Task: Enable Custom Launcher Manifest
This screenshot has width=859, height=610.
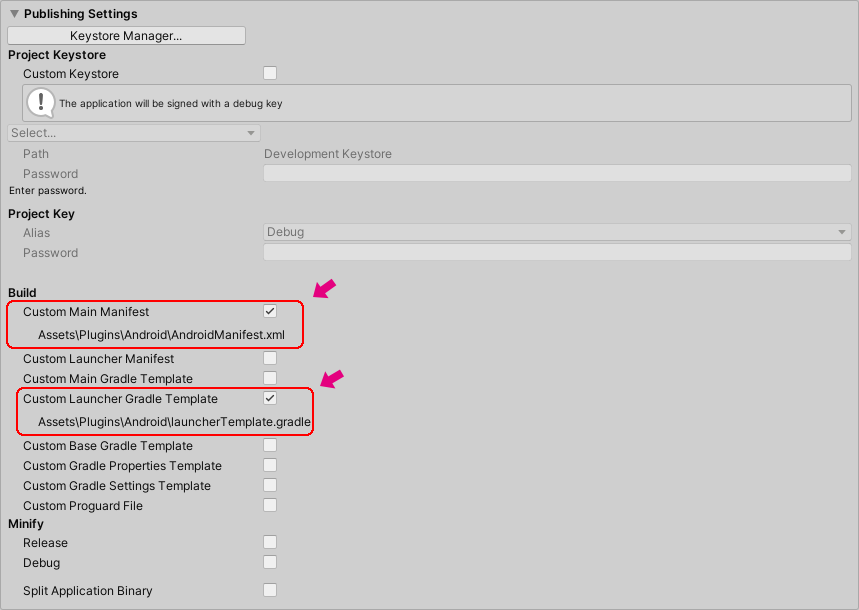Action: pyautogui.click(x=270, y=358)
